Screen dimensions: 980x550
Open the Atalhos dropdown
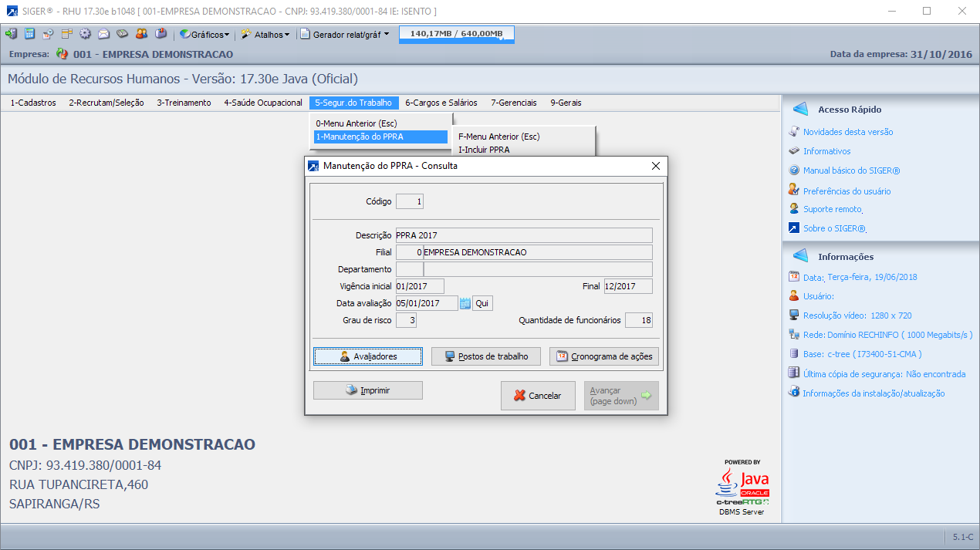pos(265,34)
